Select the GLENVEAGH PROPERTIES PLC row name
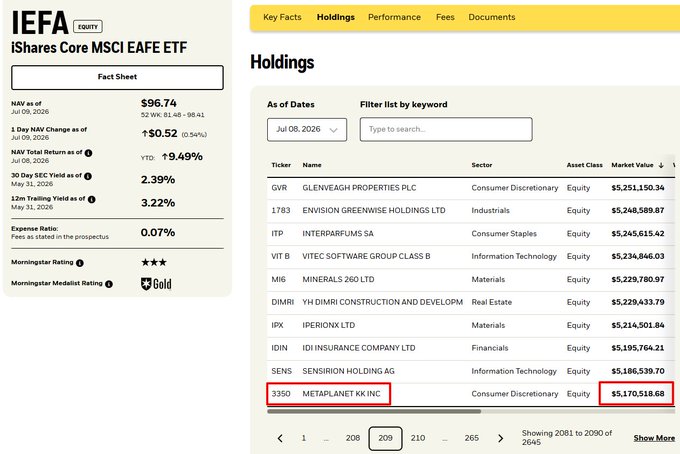Image resolution: width=680 pixels, height=454 pixels. coord(359,188)
